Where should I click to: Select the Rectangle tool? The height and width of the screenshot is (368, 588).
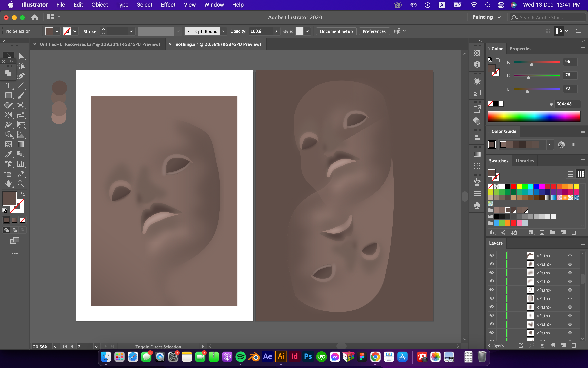click(x=9, y=95)
